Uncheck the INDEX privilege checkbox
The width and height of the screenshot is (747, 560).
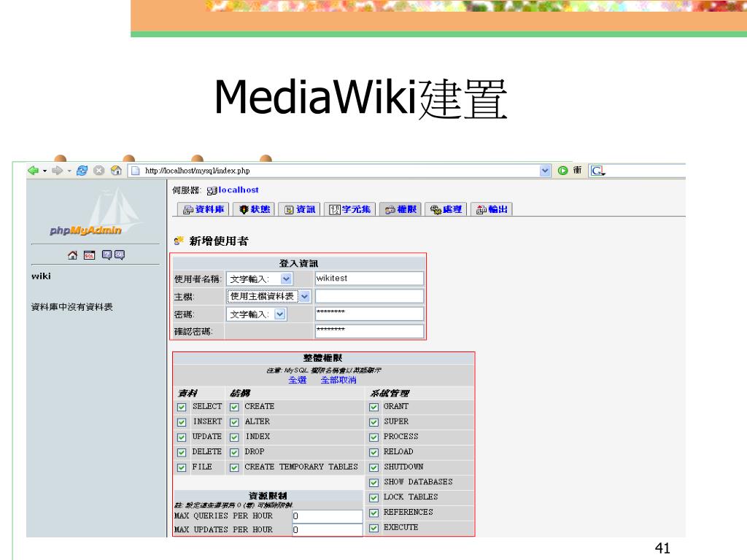pyautogui.click(x=234, y=437)
